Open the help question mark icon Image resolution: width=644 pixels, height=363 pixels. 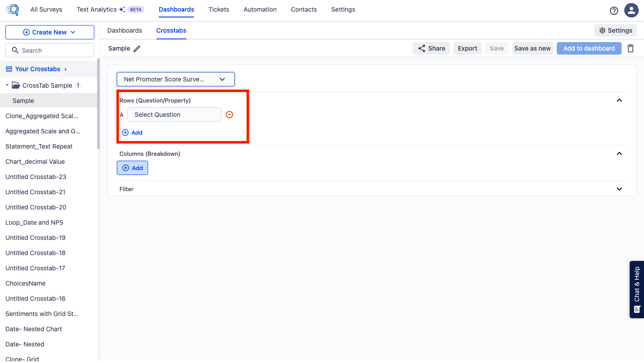(x=614, y=10)
